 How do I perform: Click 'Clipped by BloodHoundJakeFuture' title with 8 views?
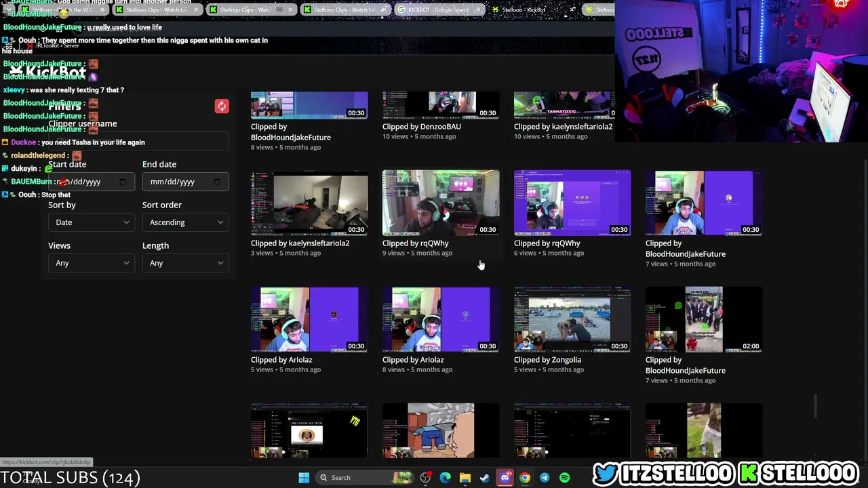[291, 132]
